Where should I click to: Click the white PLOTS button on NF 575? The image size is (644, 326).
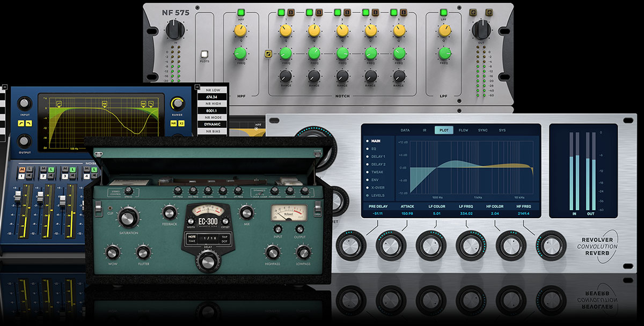pos(204,54)
